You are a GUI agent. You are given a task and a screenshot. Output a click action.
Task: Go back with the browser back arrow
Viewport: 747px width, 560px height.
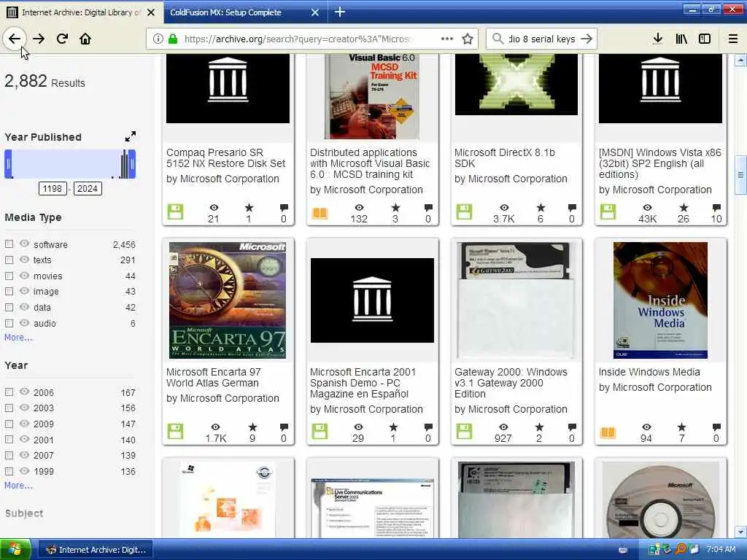pyautogui.click(x=15, y=39)
